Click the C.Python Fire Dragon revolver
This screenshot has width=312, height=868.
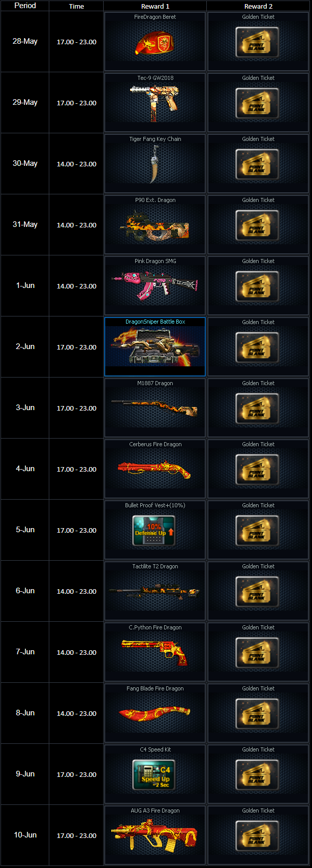tap(155, 652)
